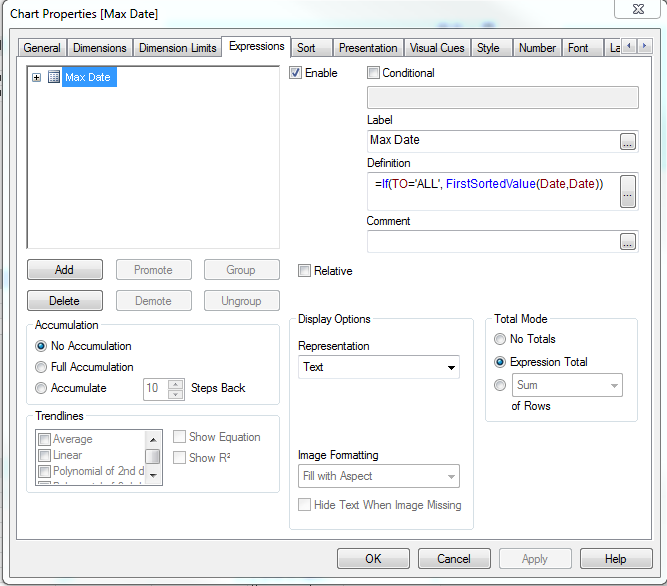
Task: Open the Definition edit expression ellipsis button
Action: tap(627, 191)
